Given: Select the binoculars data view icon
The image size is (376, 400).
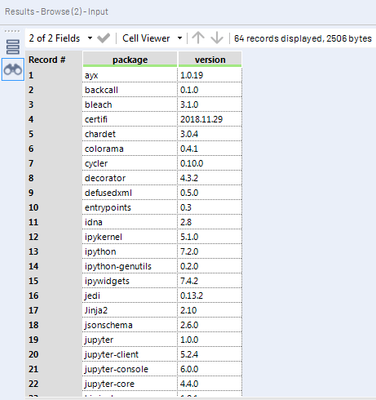Looking at the screenshot, I should click(13, 70).
